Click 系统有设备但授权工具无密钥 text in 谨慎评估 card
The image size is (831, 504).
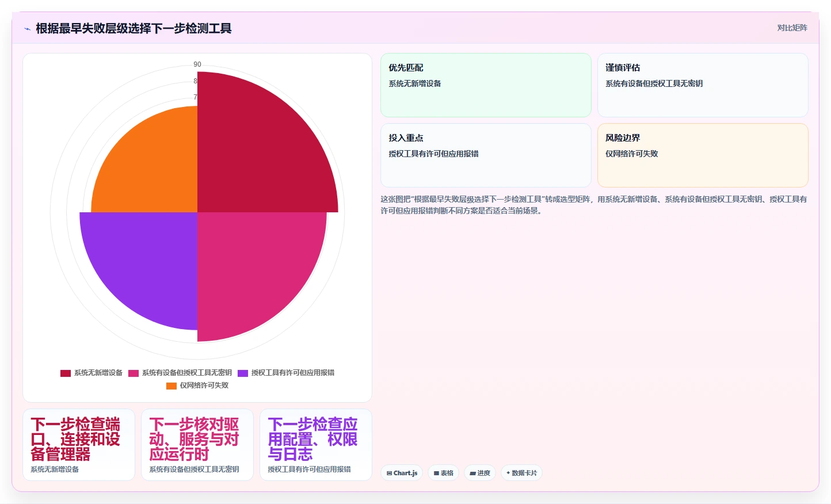click(654, 83)
